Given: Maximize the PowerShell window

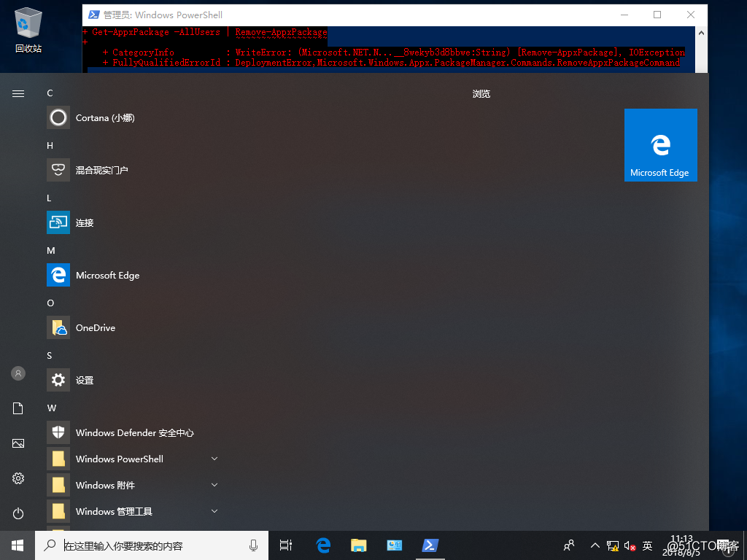Looking at the screenshot, I should 657,15.
